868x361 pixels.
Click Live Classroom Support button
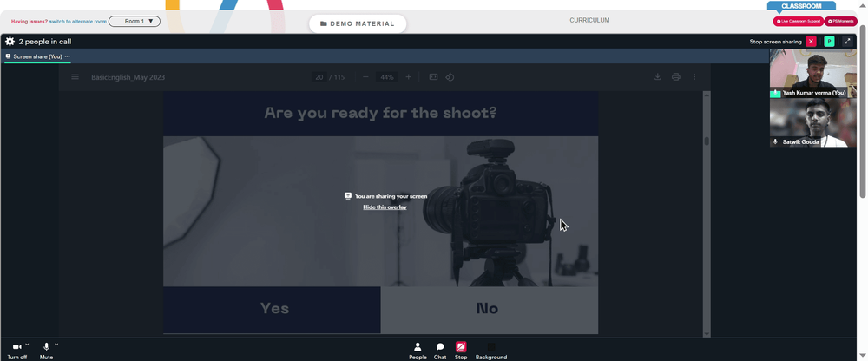click(799, 21)
